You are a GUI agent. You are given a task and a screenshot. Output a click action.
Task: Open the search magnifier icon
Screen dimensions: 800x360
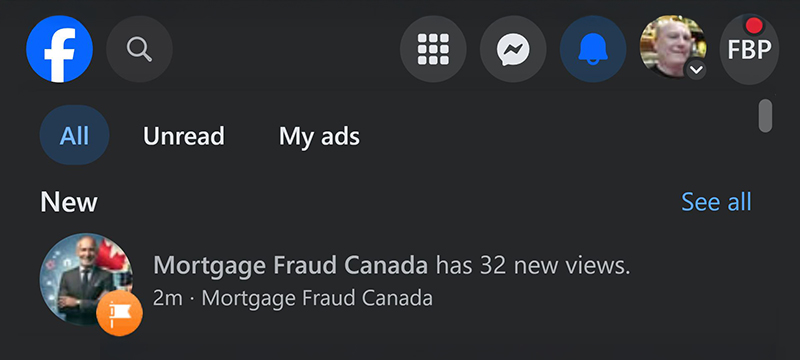click(139, 49)
